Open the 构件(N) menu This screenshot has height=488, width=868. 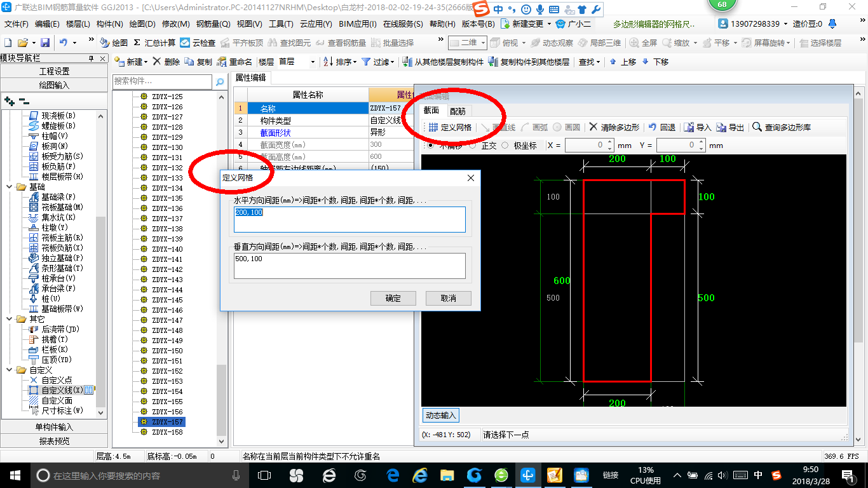(109, 24)
